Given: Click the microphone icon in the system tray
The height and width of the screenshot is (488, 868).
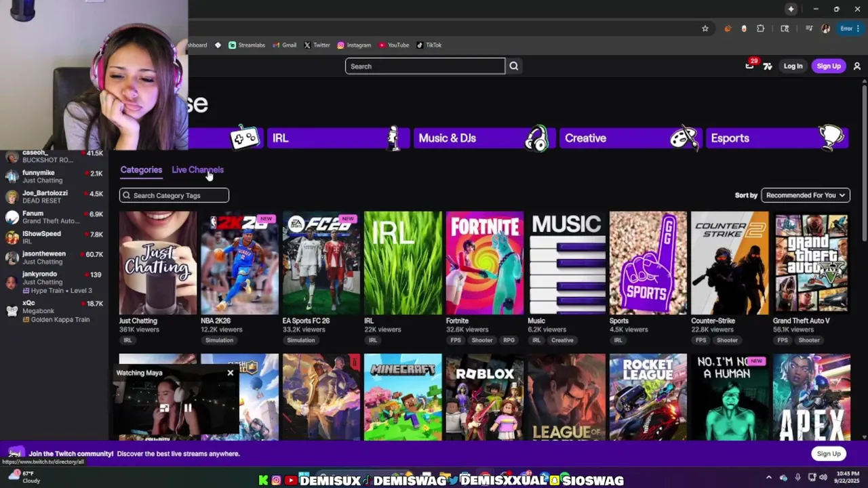Looking at the screenshot, I should (x=797, y=477).
